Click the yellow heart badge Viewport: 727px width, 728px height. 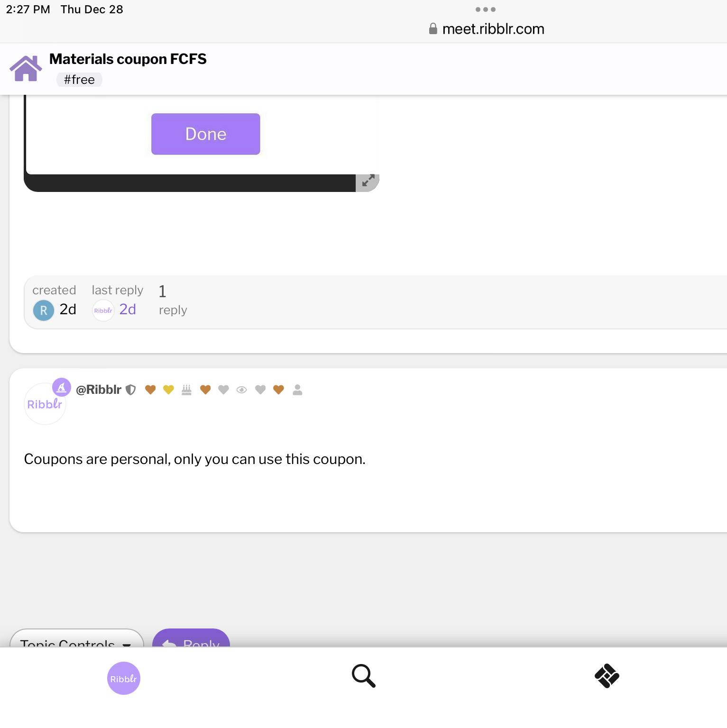click(168, 390)
